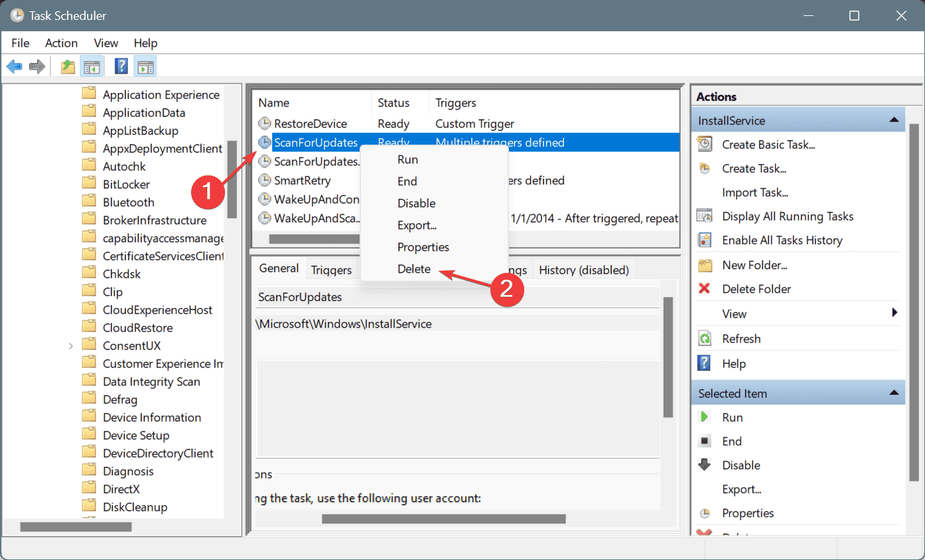925x560 pixels.
Task: Open the File menu
Action: (21, 42)
